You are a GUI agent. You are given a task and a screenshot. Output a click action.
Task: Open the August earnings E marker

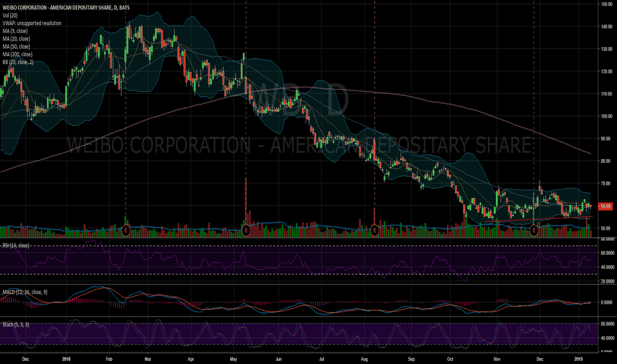click(375, 230)
